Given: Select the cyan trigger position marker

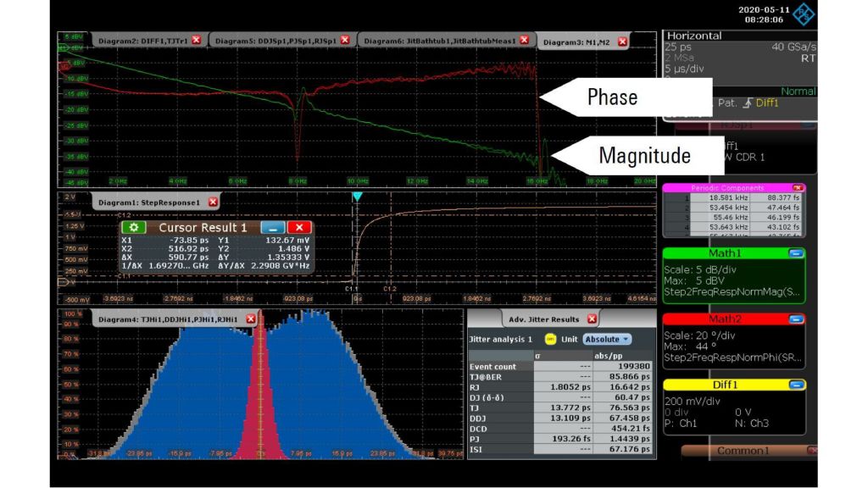Looking at the screenshot, I should (357, 197).
